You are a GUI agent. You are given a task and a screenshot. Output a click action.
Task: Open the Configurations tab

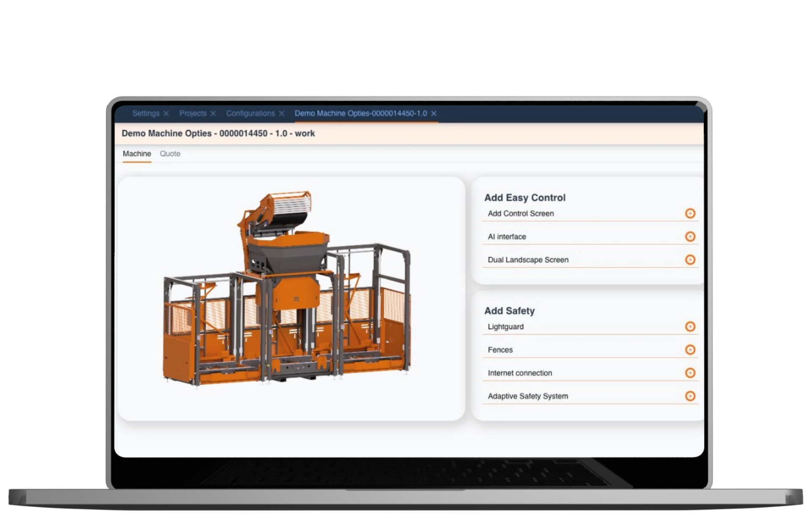click(250, 113)
